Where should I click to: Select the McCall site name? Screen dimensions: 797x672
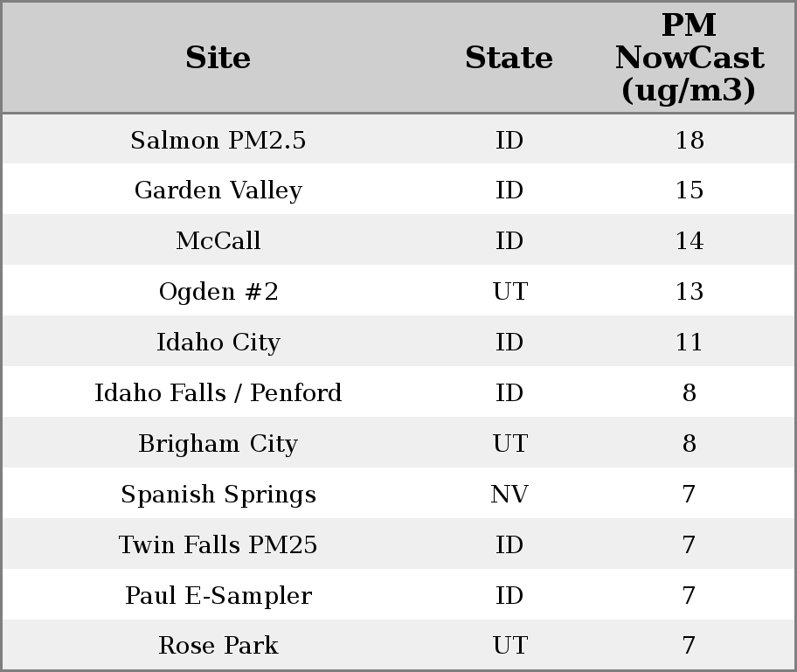click(x=218, y=241)
